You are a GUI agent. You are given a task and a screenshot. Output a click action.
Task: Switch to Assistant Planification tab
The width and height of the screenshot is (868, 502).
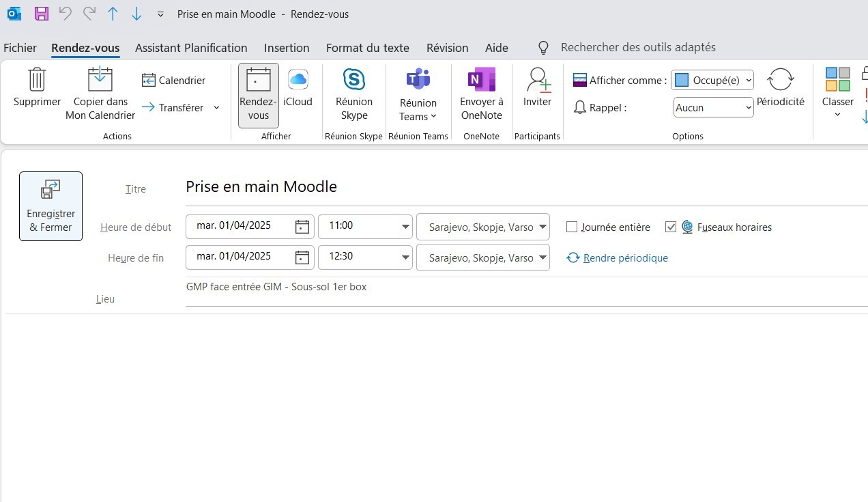[191, 48]
